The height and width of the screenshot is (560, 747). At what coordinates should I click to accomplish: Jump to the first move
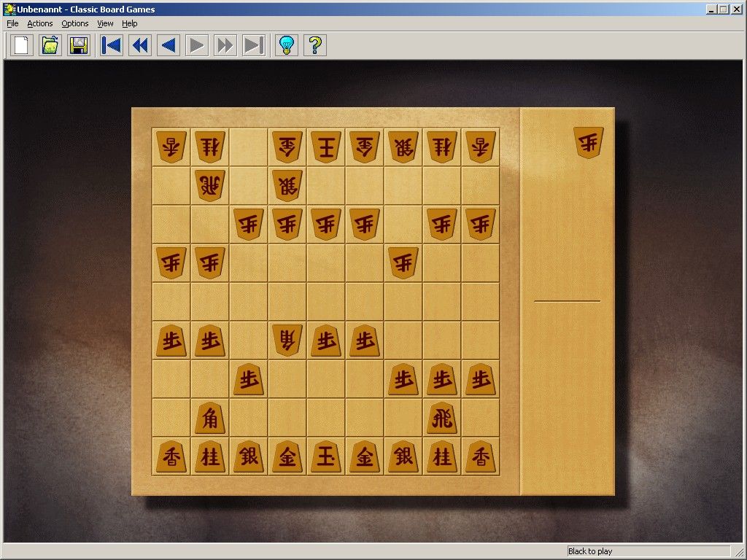coord(111,45)
